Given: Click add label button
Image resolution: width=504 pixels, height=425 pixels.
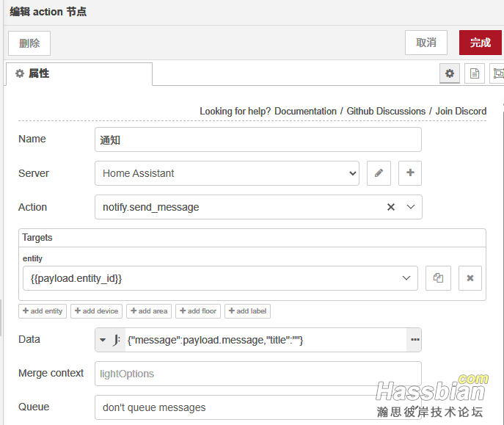Looking at the screenshot, I should click(x=247, y=311).
